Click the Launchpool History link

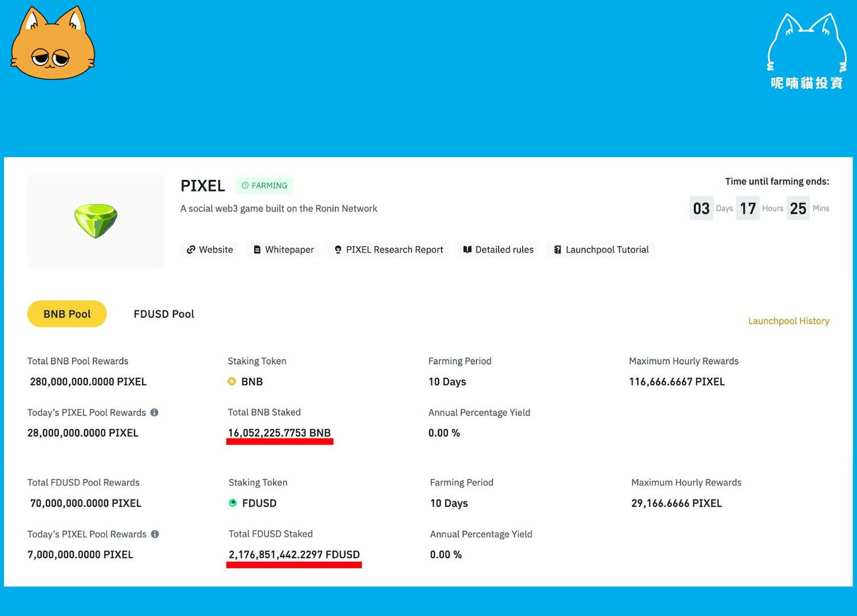[x=788, y=321]
